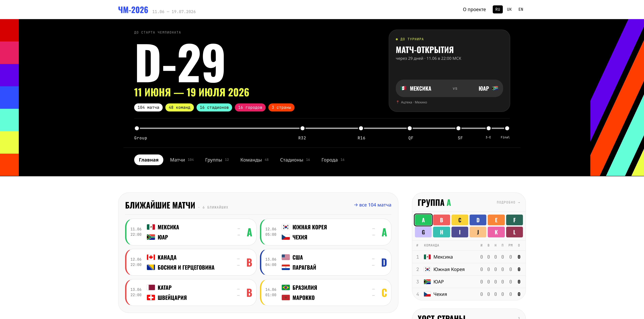Select group B swatch
The height and width of the screenshot is (319, 644).
pyautogui.click(x=442, y=220)
